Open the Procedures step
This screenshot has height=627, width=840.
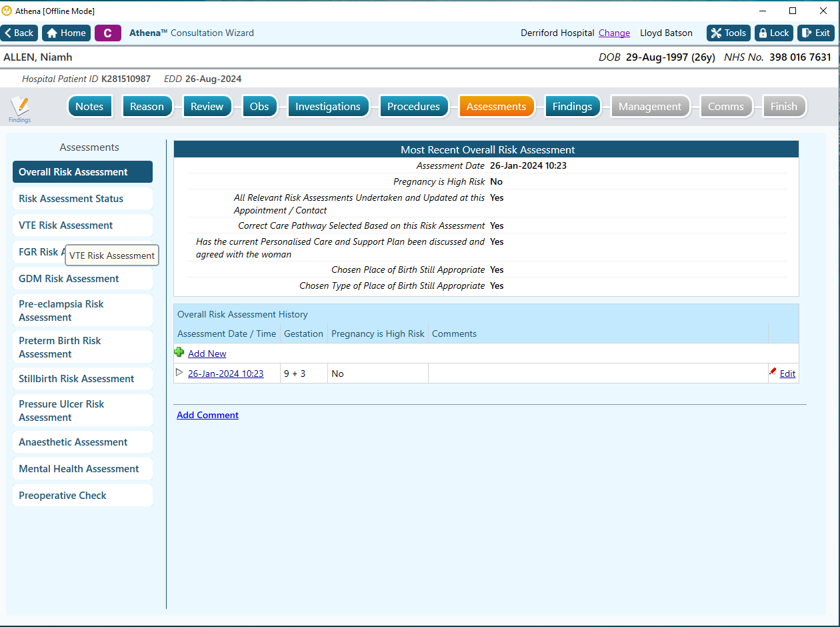tap(413, 106)
